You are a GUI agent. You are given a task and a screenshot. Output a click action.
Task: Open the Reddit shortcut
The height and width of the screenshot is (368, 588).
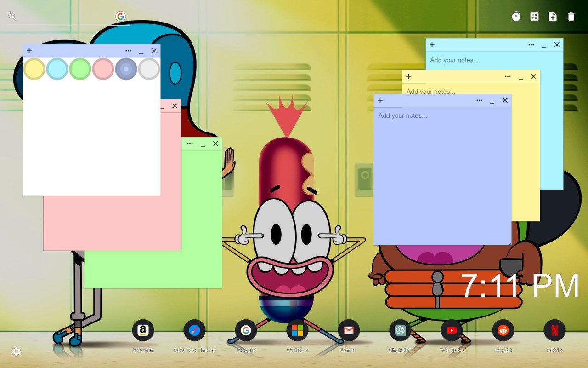click(x=503, y=330)
